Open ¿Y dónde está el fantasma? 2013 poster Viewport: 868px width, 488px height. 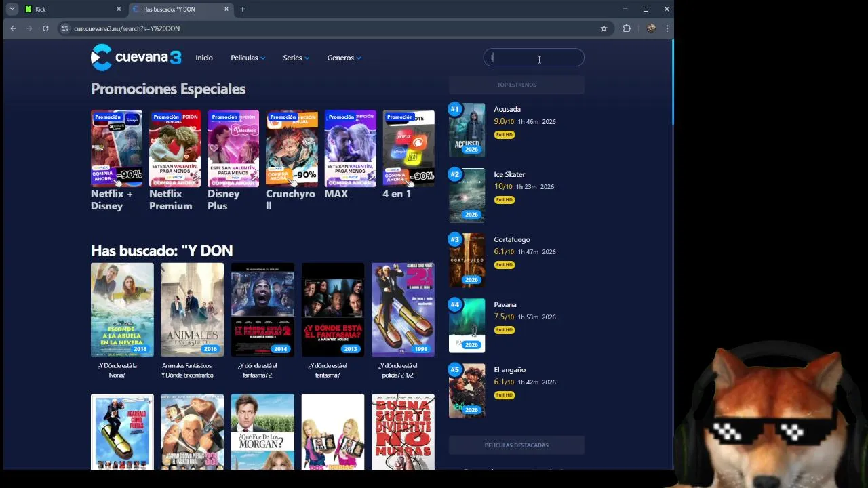pyautogui.click(x=332, y=310)
